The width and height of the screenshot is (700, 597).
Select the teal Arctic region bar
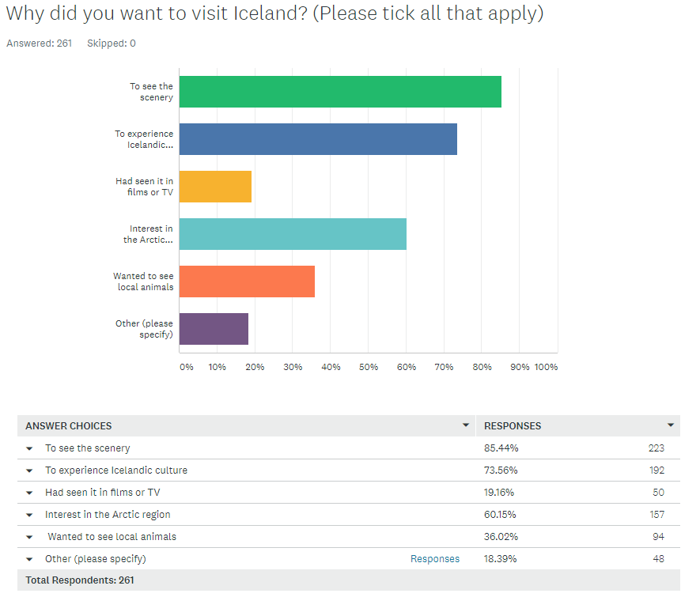293,234
